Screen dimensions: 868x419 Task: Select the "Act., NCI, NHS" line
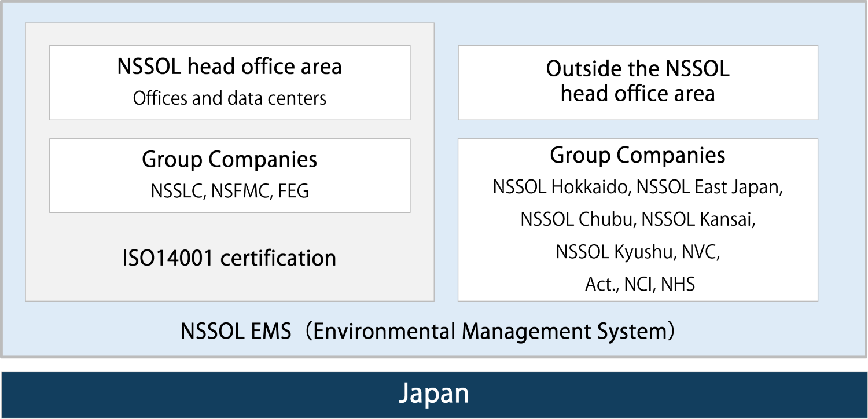click(x=639, y=284)
